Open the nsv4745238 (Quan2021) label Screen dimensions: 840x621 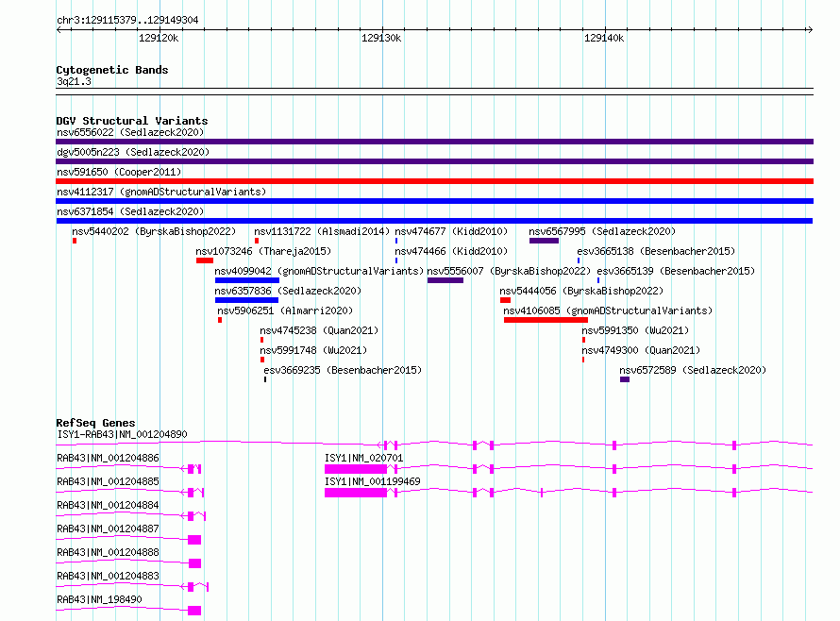(x=319, y=330)
